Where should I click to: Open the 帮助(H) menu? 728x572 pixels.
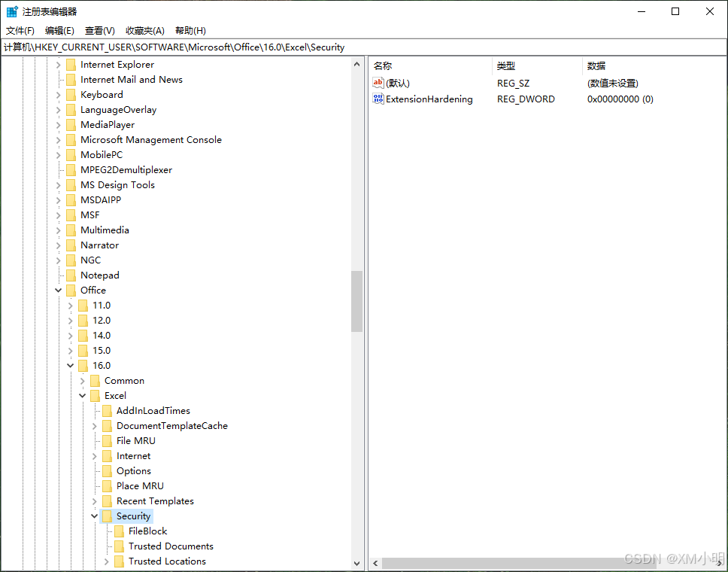pos(190,31)
